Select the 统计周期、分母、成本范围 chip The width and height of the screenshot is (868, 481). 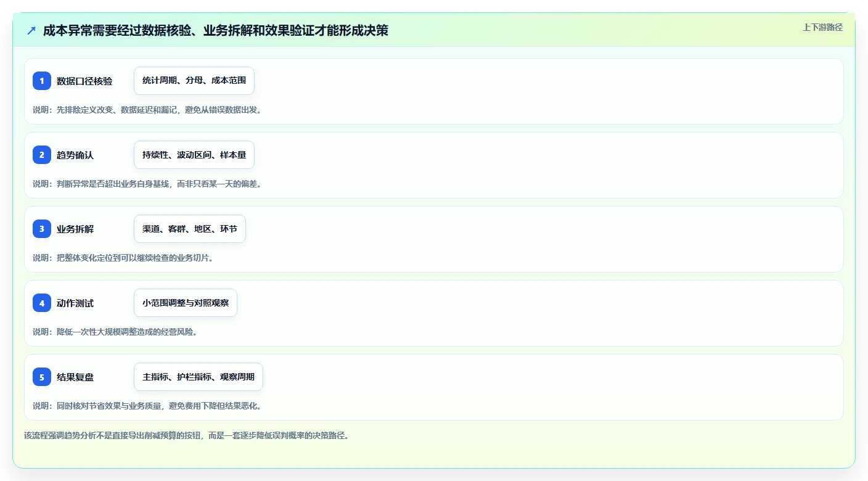[x=194, y=81]
